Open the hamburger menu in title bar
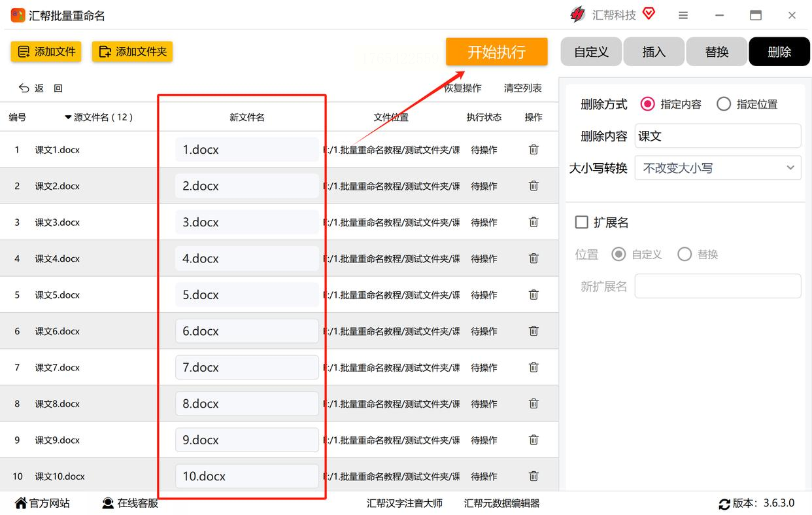812x515 pixels. [683, 15]
